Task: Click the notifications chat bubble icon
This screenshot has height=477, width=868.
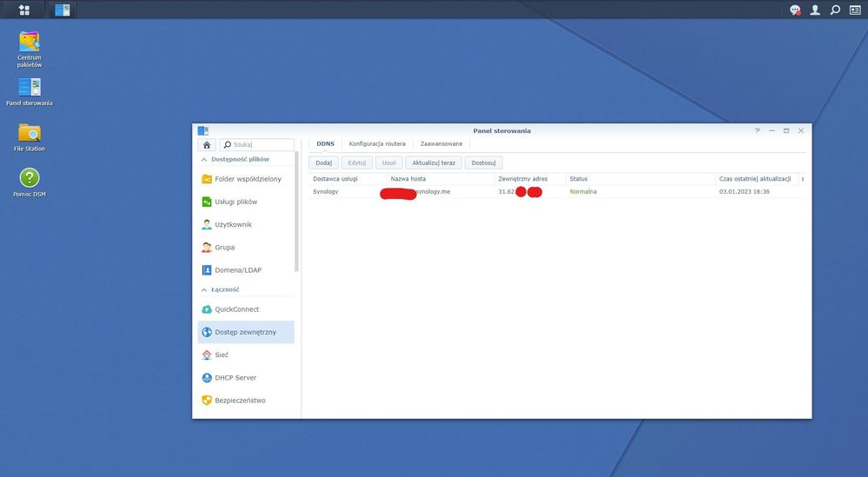Action: pos(794,10)
